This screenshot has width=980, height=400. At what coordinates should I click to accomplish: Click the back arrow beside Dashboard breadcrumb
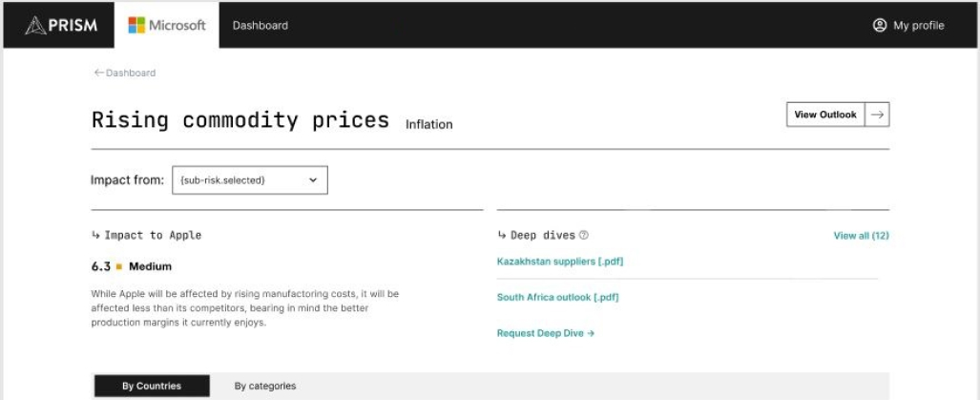pos(98,73)
